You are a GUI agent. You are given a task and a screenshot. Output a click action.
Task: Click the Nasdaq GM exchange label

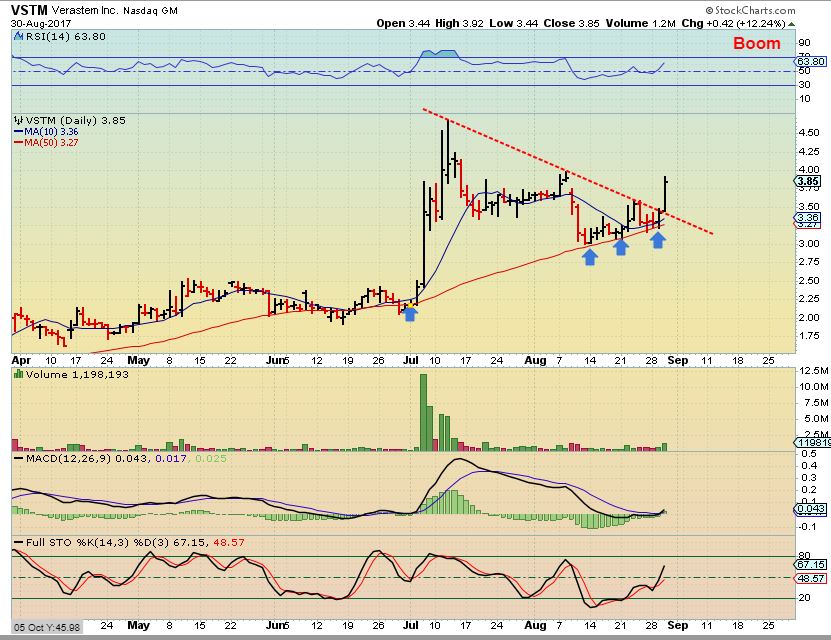[x=151, y=11]
